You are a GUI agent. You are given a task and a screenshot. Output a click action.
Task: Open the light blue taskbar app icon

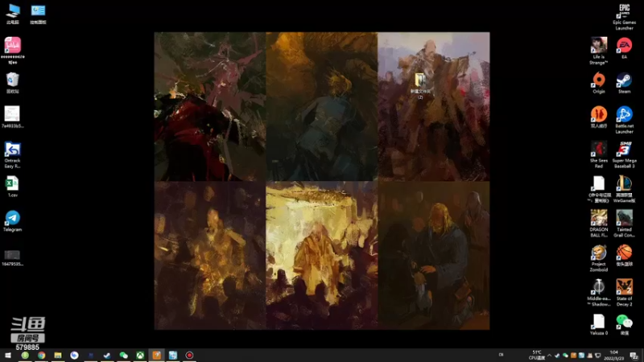click(x=173, y=355)
